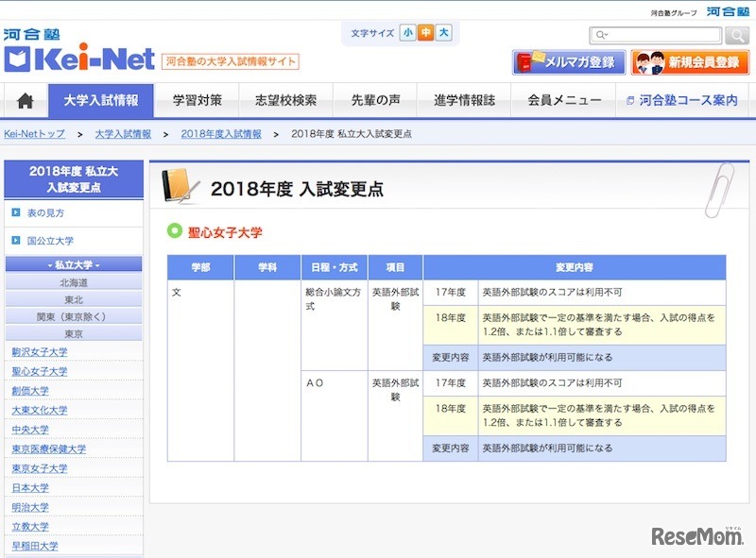The height and width of the screenshot is (558, 756).
Task: Click the search magnifier icon
Action: click(735, 35)
